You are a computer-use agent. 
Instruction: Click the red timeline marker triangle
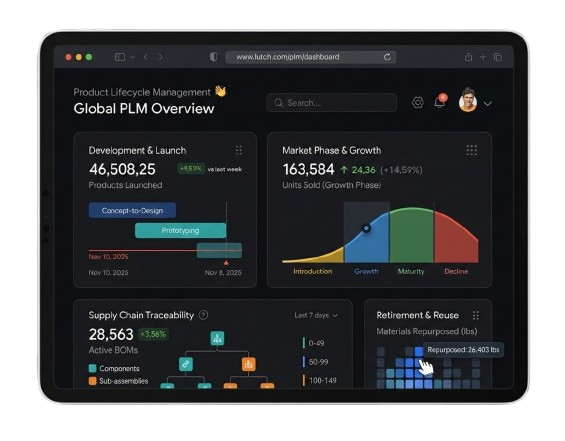(x=226, y=263)
